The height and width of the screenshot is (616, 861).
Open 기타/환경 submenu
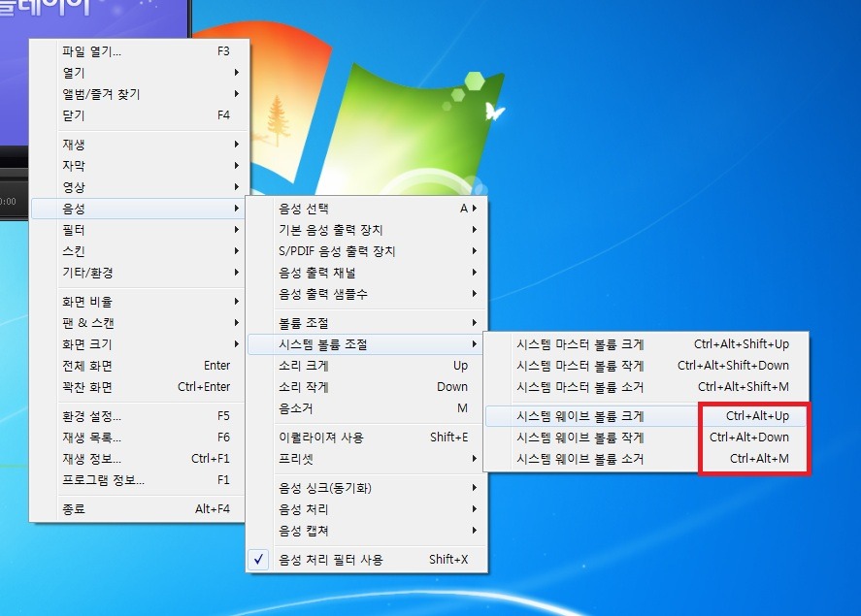tap(138, 273)
